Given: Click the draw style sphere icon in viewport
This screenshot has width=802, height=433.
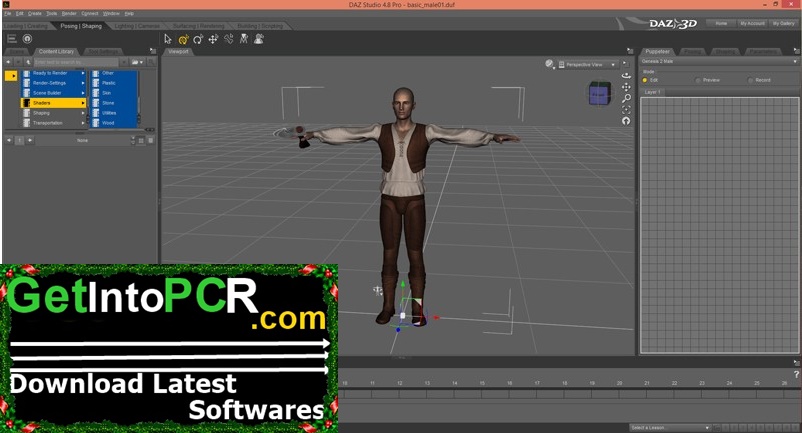Looking at the screenshot, I should pos(550,64).
